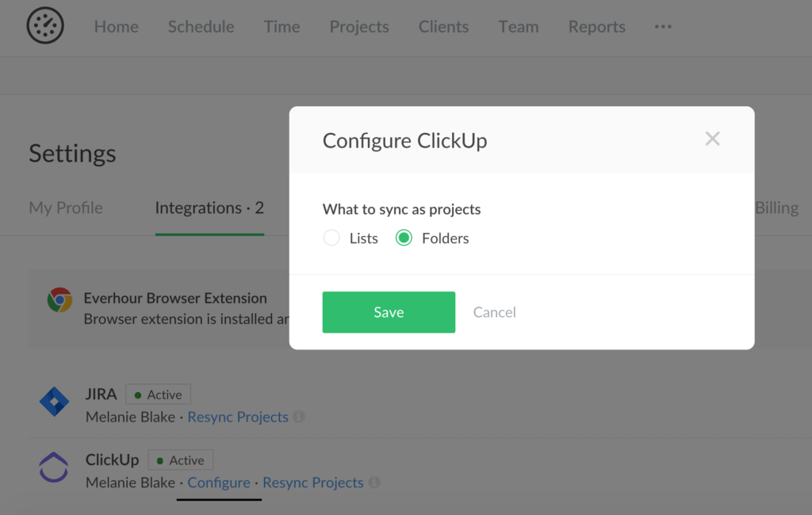
Task: Click the Everhour logo icon
Action: [45, 25]
